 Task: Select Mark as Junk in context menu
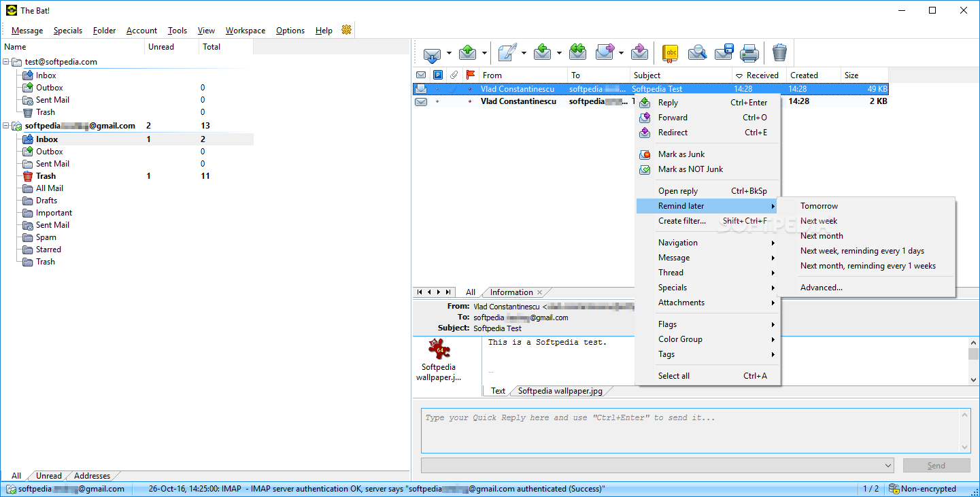(x=682, y=154)
